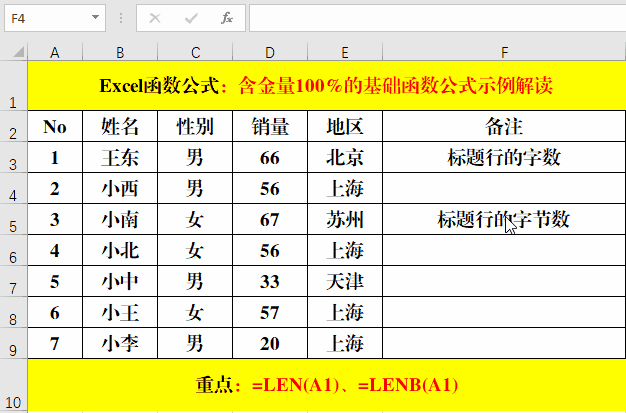
Task: Select column F header
Action: (504, 52)
